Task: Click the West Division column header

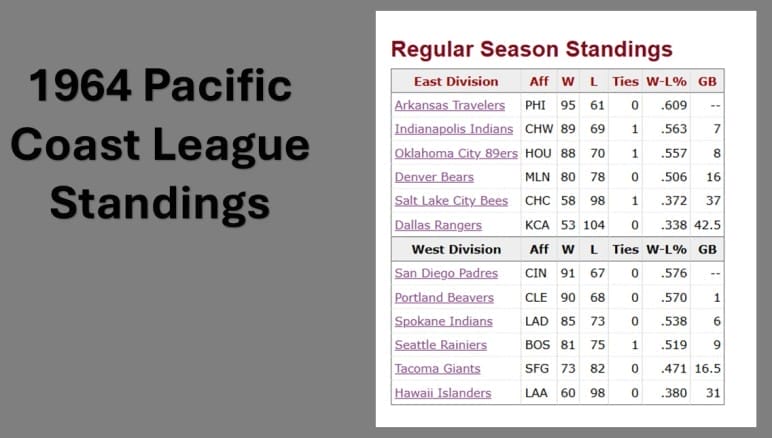Action: coord(455,249)
